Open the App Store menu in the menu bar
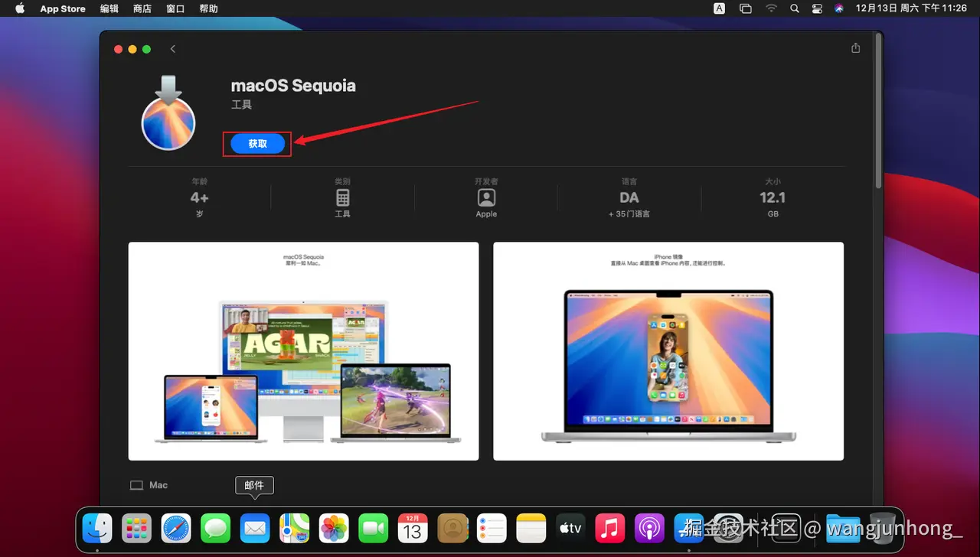 pos(63,8)
